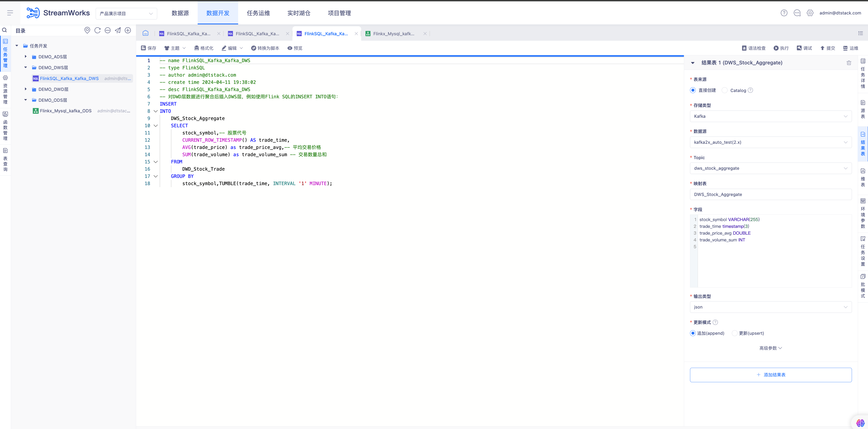Delete result table 1 with trash icon
Image resolution: width=868 pixels, height=429 pixels.
click(x=849, y=63)
